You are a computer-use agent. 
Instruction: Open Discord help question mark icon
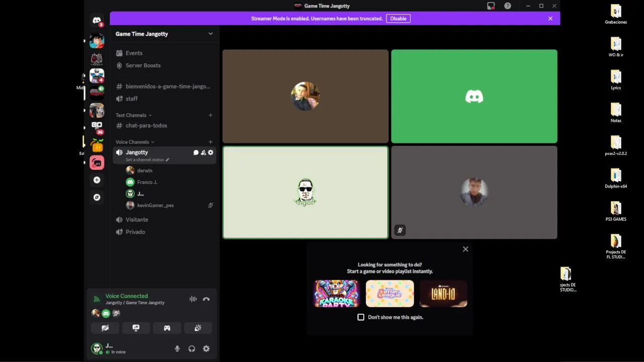[508, 6]
